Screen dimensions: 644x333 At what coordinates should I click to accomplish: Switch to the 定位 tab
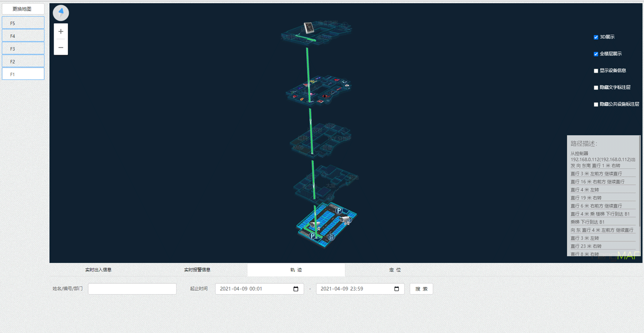click(x=395, y=270)
